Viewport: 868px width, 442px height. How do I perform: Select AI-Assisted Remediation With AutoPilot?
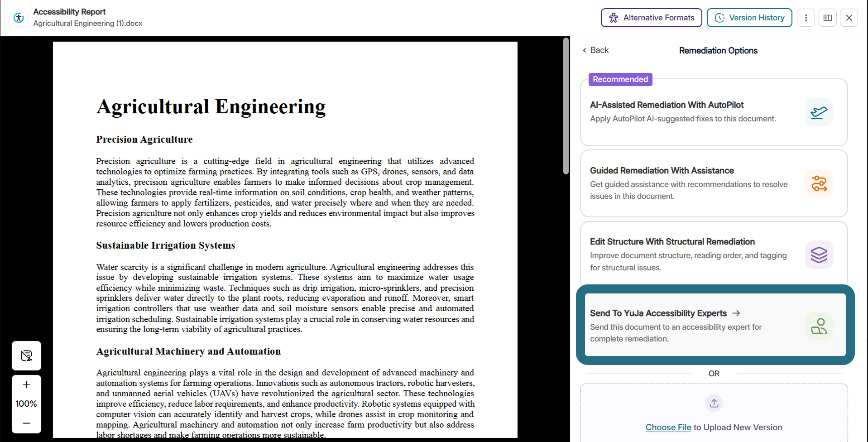[x=714, y=112]
